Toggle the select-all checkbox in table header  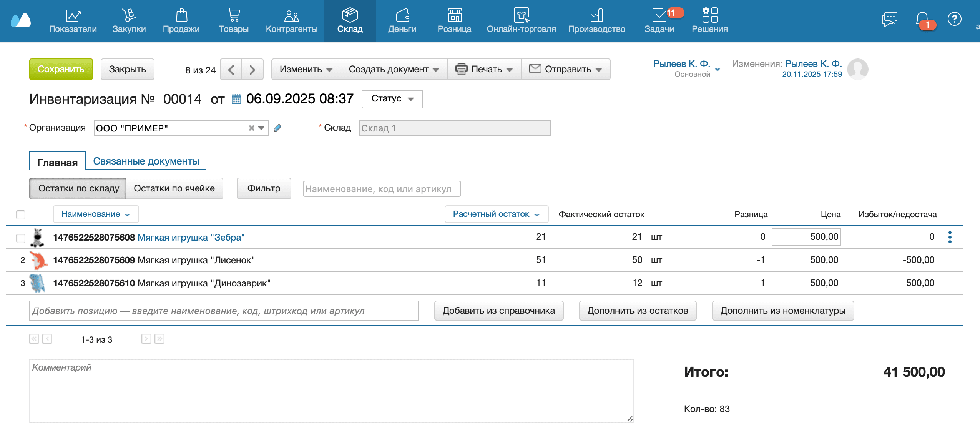[21, 215]
